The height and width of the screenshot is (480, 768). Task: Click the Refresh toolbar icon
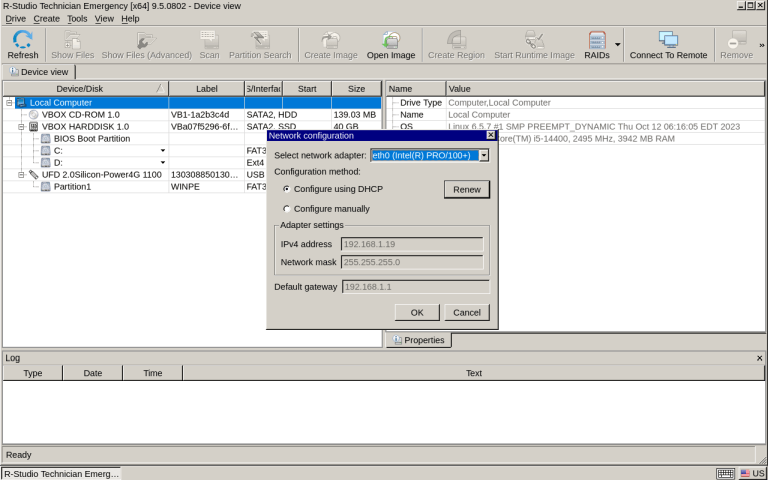click(x=22, y=44)
